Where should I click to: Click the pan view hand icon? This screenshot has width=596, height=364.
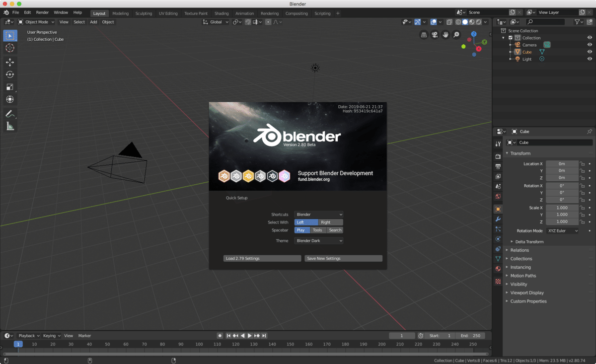pyautogui.click(x=446, y=35)
